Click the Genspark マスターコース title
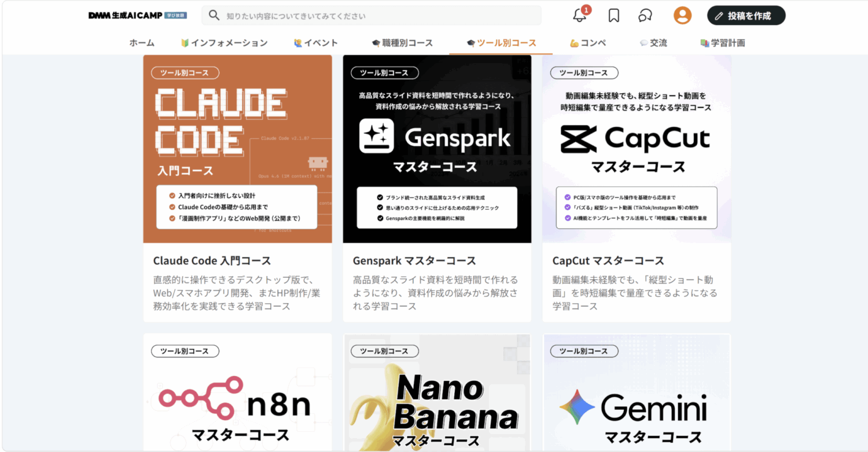This screenshot has height=452, width=868. 414,260
